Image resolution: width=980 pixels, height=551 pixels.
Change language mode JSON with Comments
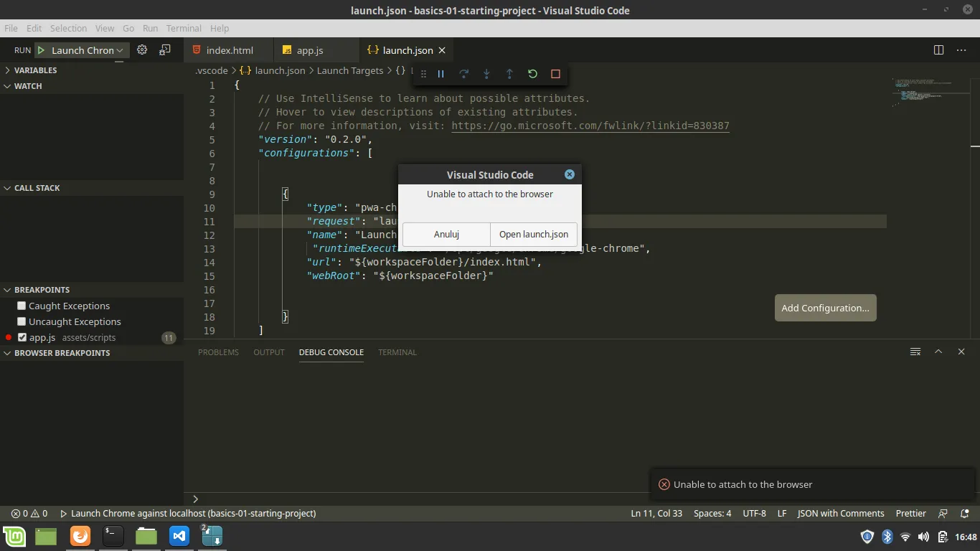coord(841,514)
